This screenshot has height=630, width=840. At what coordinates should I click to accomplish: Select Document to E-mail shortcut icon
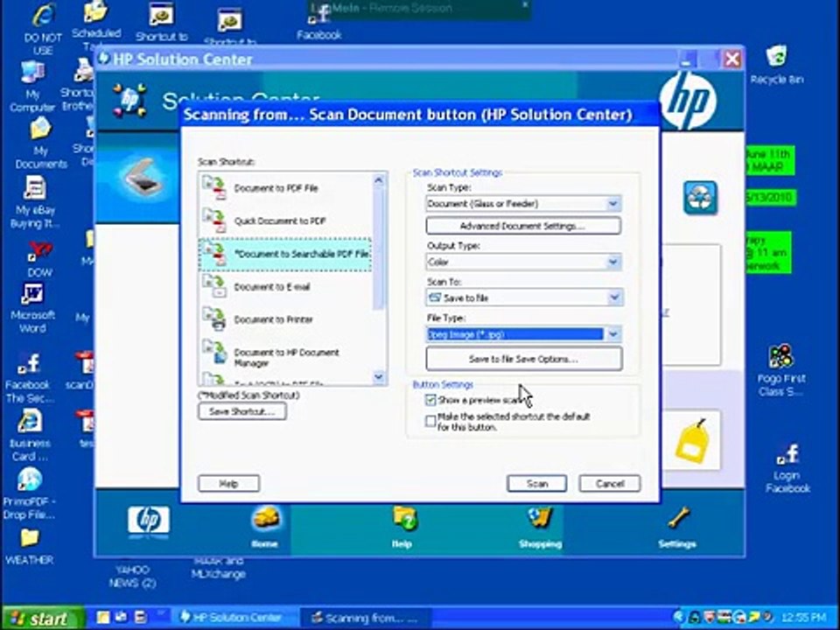click(215, 287)
